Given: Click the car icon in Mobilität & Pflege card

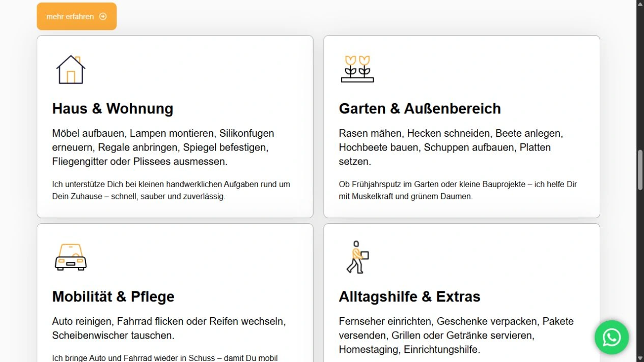Looking at the screenshot, I should pos(71,257).
